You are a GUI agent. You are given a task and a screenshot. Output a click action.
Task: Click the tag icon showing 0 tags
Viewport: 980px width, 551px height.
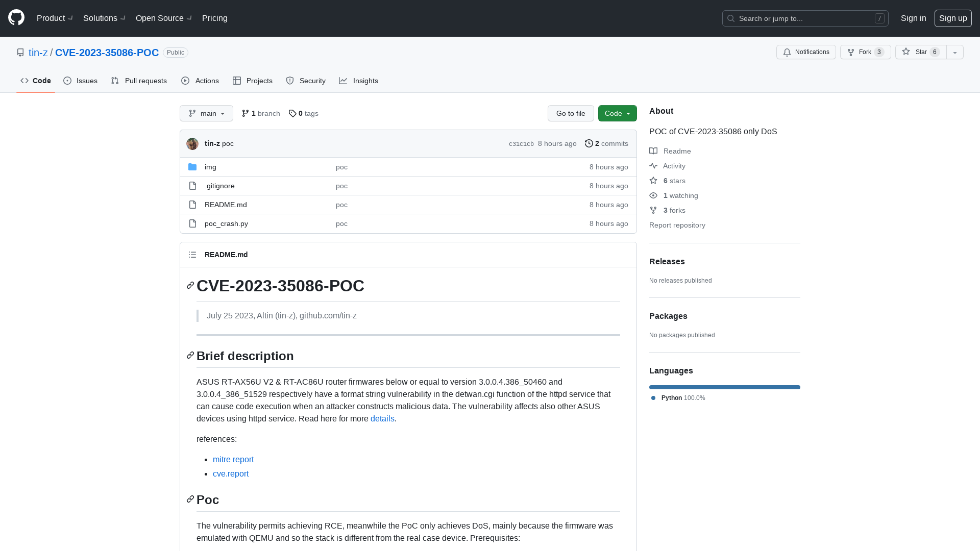(293, 113)
